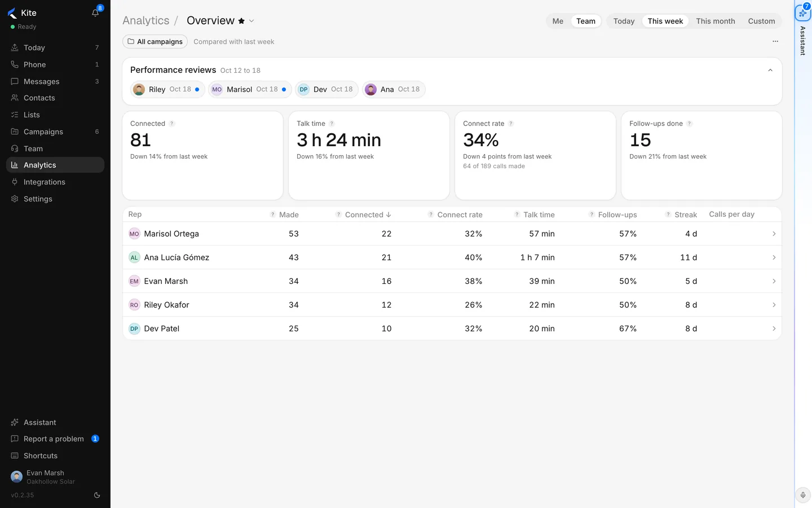Switch view to Me
Viewport: 812px width, 508px height.
pos(558,21)
